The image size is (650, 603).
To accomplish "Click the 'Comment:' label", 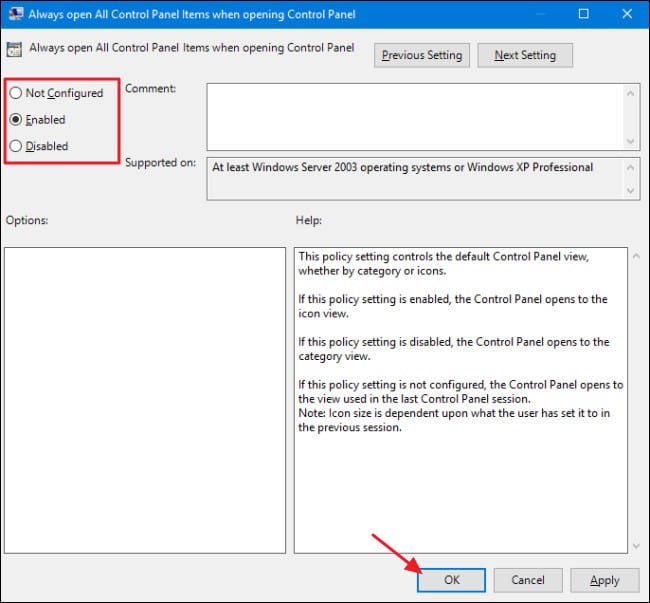I will click(x=150, y=89).
